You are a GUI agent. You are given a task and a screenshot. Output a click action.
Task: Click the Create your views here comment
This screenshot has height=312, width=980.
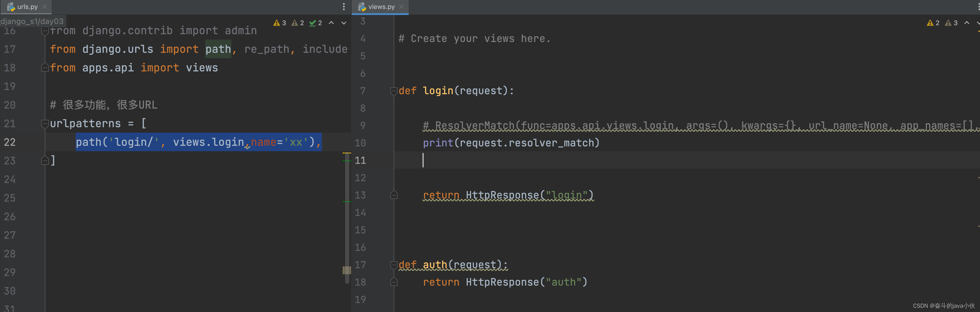[x=474, y=39]
